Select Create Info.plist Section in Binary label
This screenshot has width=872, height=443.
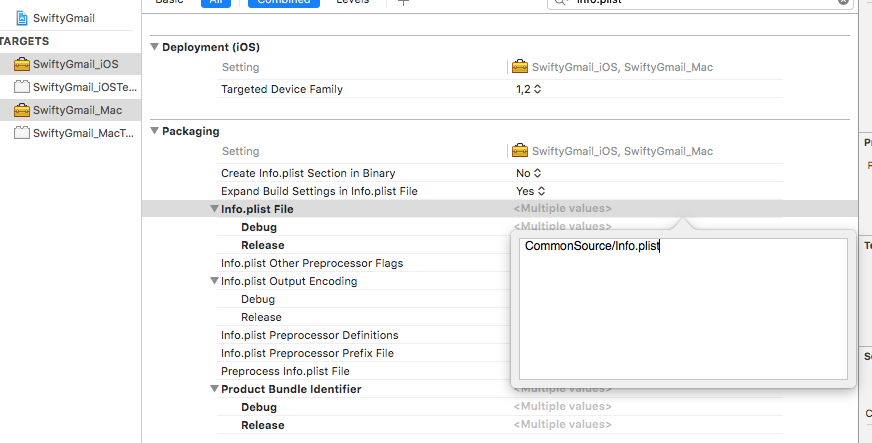pos(308,173)
